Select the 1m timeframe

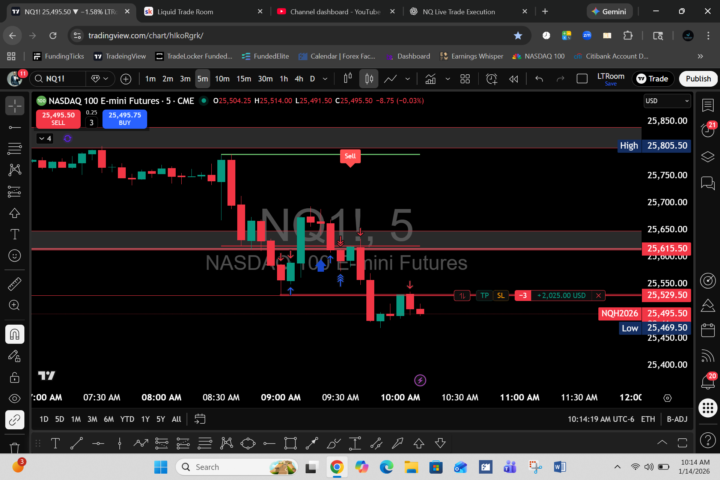pos(150,79)
